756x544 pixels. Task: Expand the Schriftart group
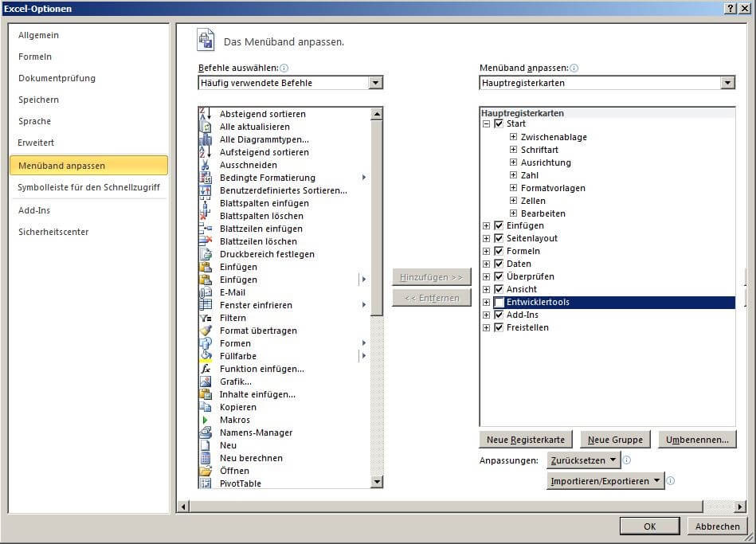click(514, 150)
